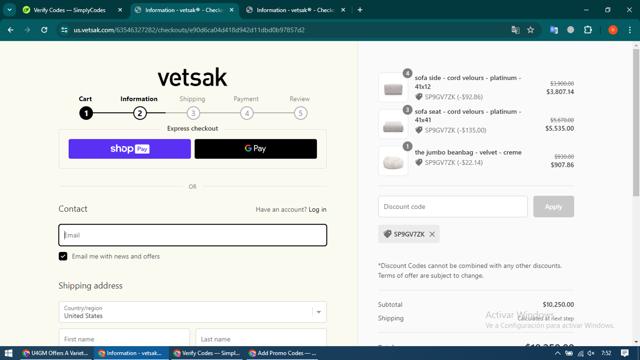Pay with the Shop Pay button
This screenshot has height=360, width=640.
pos(129,149)
